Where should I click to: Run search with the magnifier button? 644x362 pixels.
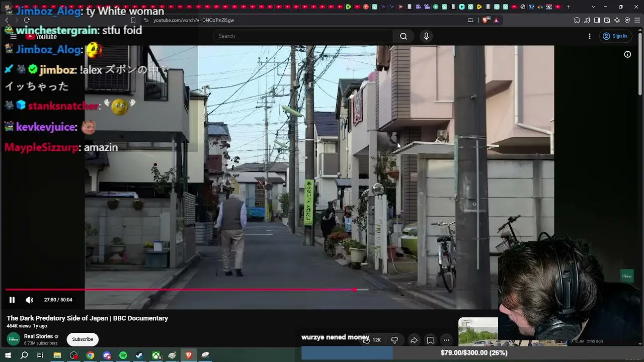(404, 36)
